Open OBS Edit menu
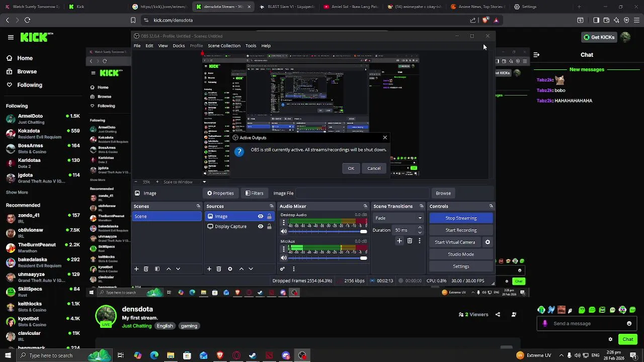The height and width of the screenshot is (362, 644). tap(149, 46)
